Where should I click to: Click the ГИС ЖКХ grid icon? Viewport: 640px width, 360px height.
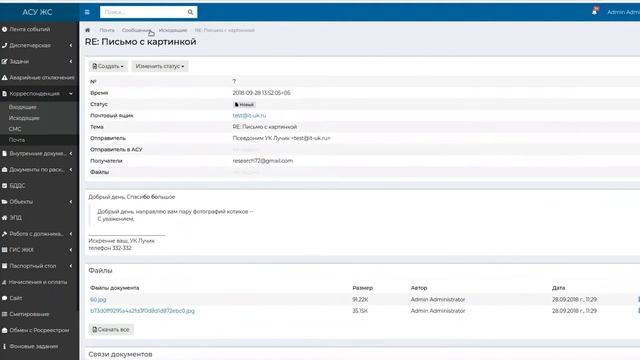4,250
